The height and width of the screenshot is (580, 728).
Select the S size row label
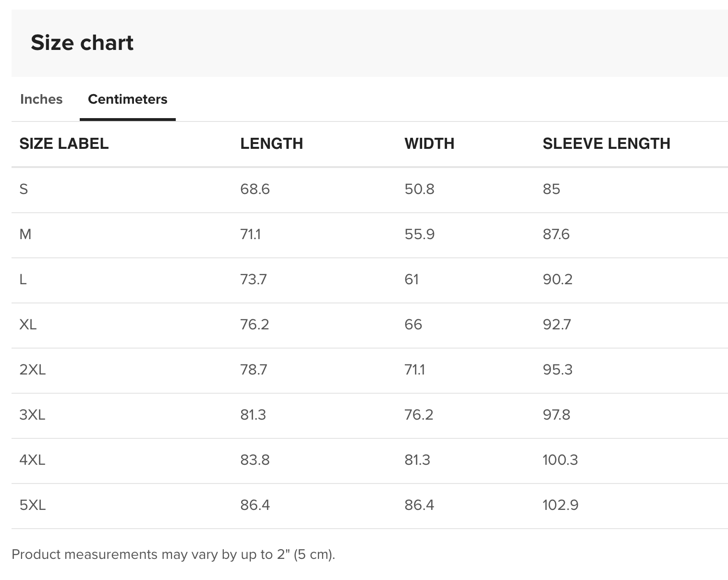click(24, 189)
